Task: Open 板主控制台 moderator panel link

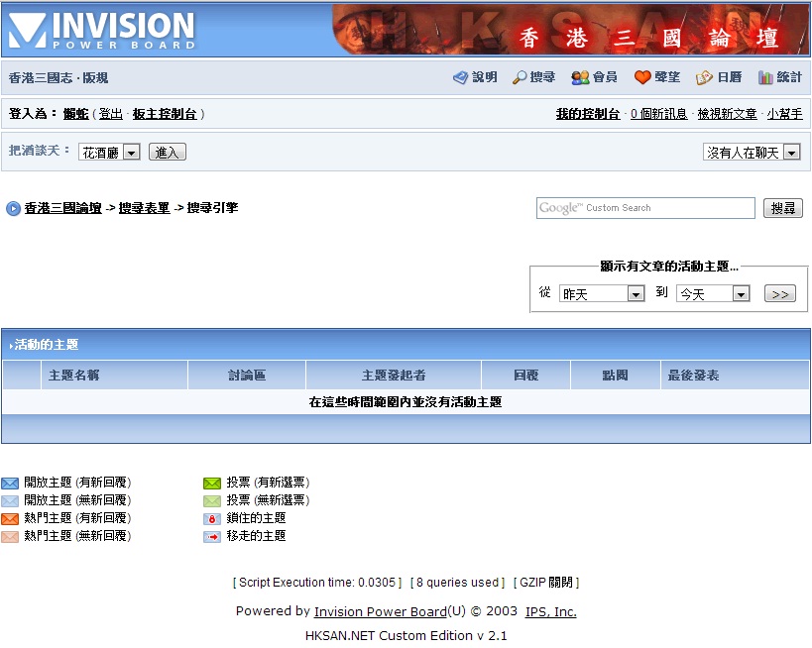Action: (x=165, y=114)
